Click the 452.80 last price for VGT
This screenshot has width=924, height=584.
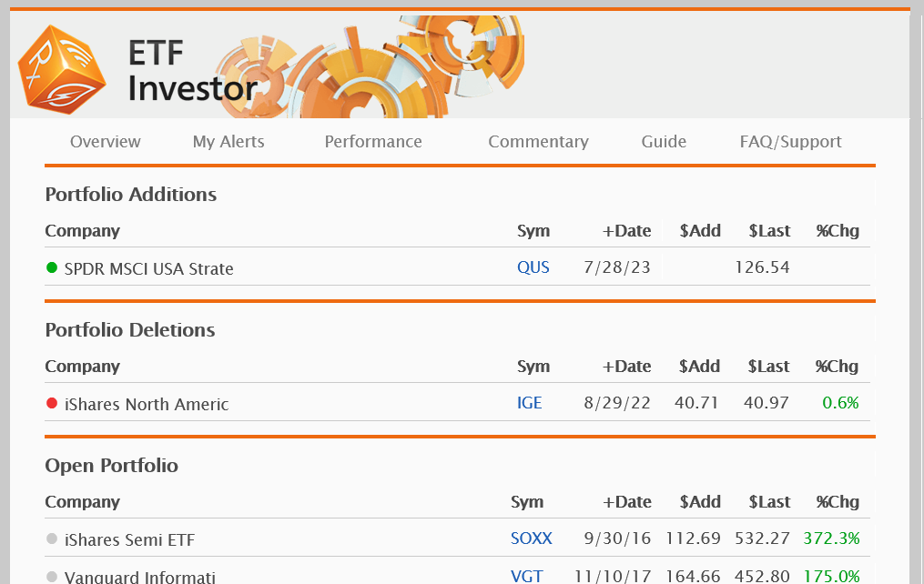coord(762,576)
